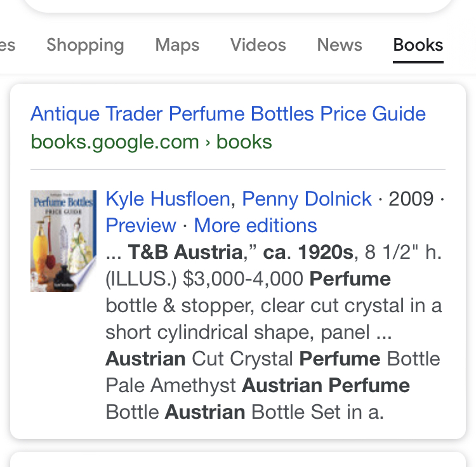Click the Preview link
Viewport: 476px width, 467px height.
[141, 225]
